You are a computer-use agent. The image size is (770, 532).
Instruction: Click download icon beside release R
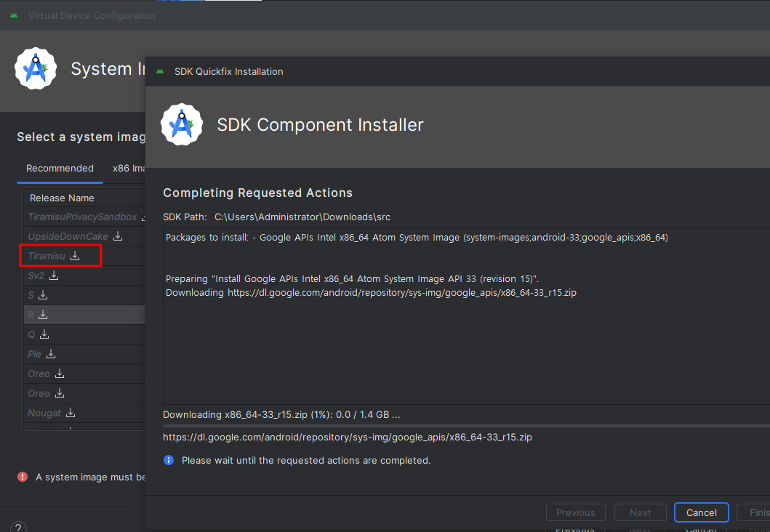pos(43,315)
